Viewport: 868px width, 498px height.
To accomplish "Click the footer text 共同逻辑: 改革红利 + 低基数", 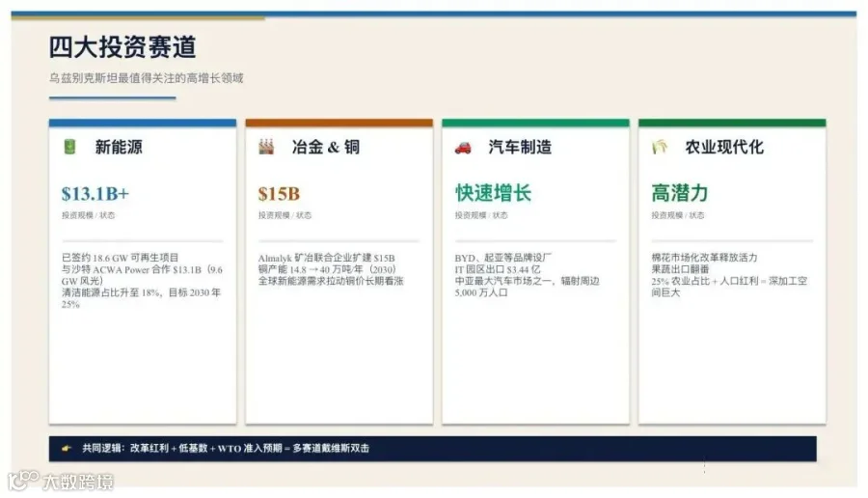I will [226, 448].
